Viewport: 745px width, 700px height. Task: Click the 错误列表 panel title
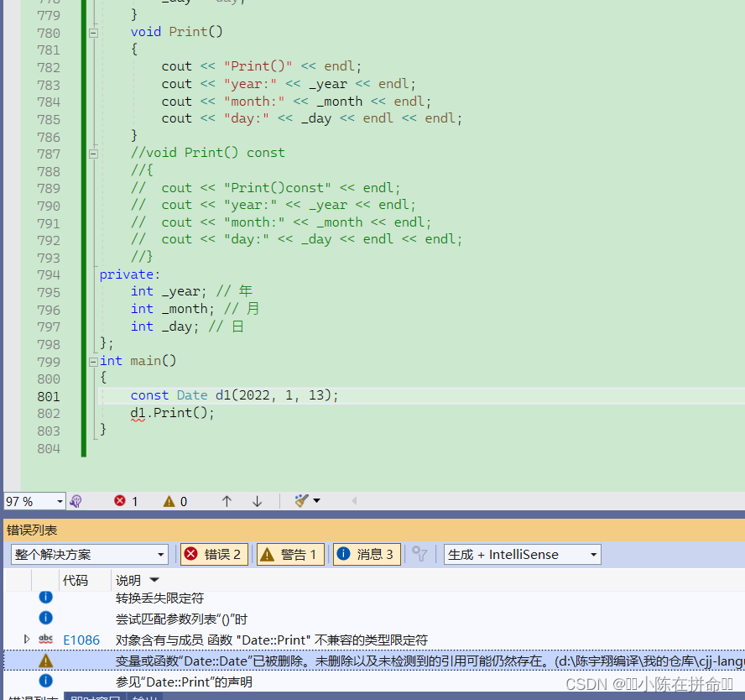33,530
